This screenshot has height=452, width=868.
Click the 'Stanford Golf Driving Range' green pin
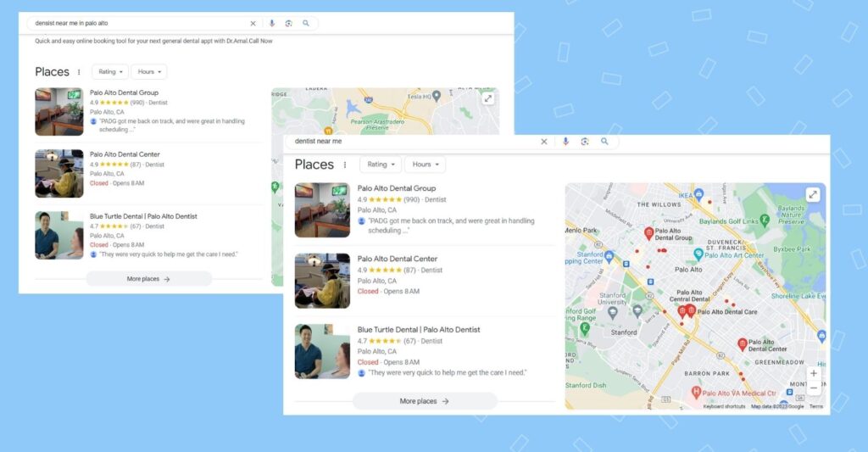tap(584, 328)
